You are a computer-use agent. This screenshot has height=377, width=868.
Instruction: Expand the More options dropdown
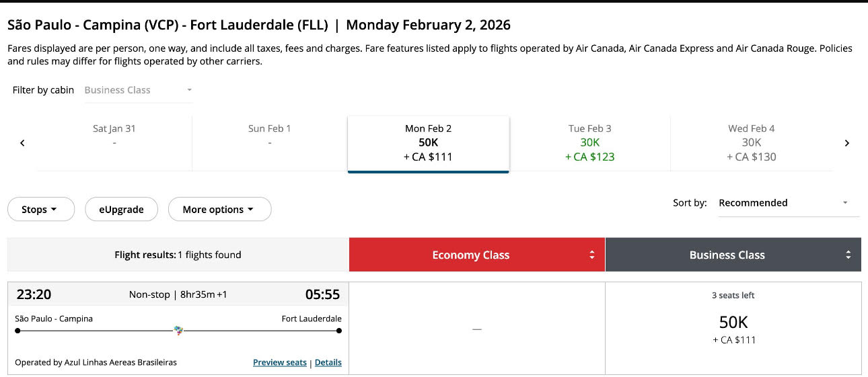click(219, 209)
